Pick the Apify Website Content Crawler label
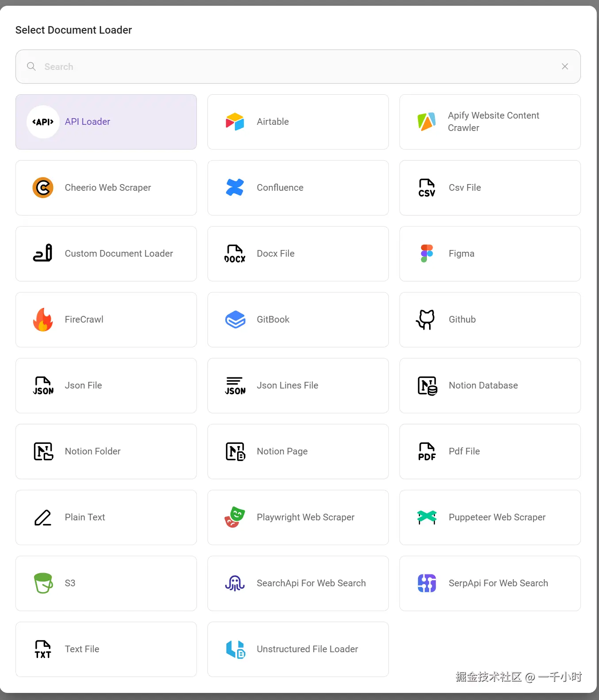 coord(494,122)
